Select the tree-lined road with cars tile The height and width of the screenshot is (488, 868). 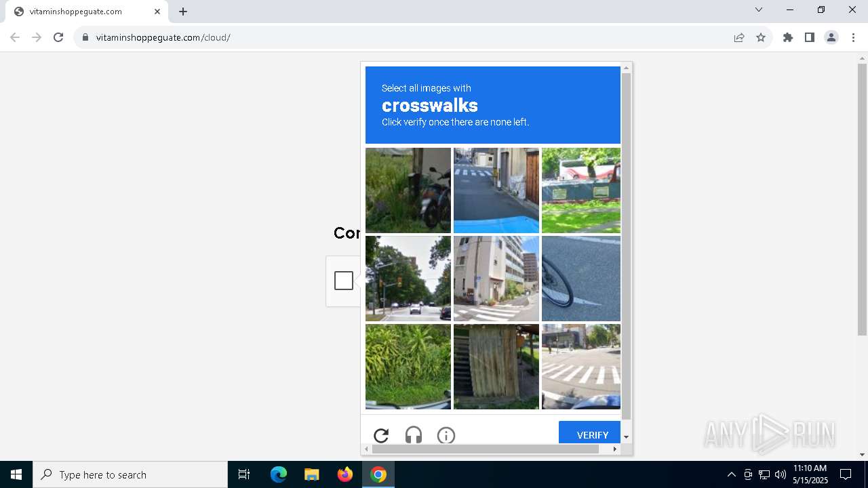[408, 279]
